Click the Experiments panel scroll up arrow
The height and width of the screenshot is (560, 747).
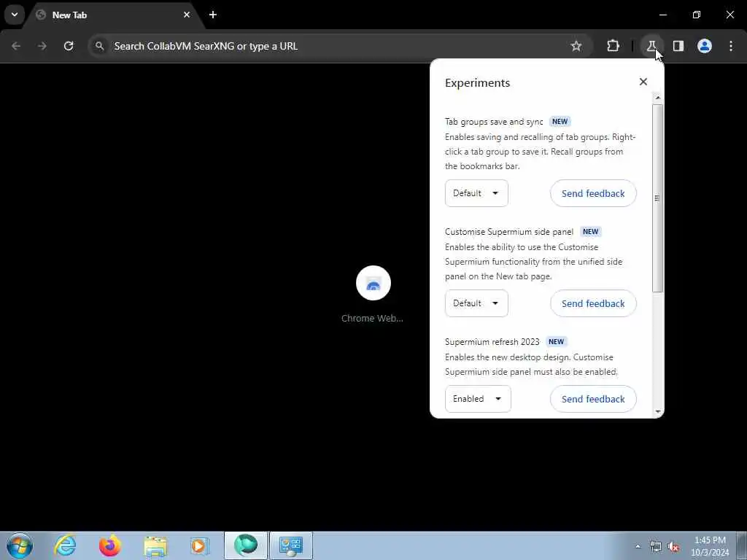tap(658, 98)
